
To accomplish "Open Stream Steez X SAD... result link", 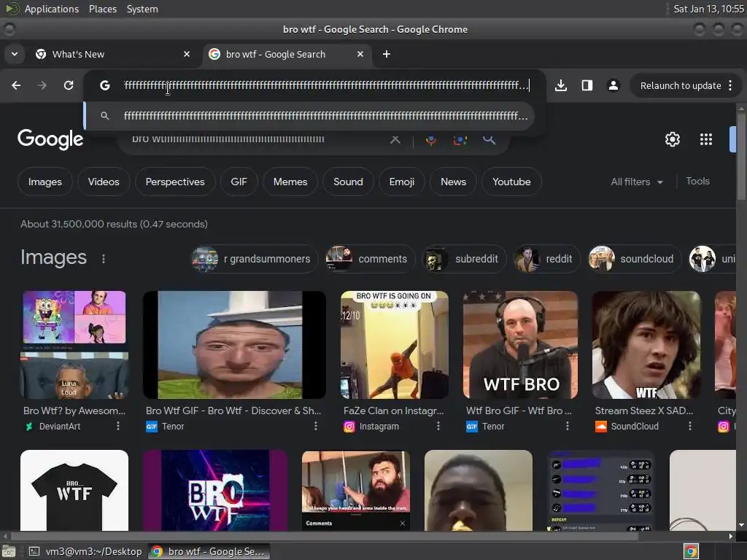I will 644,411.
